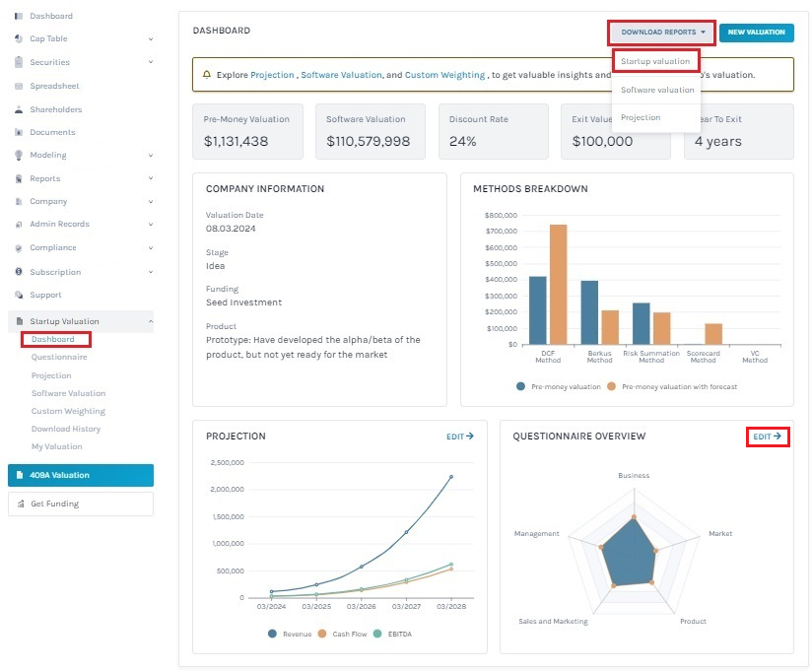Collapse the Startup Valuation section chevron

pos(151,321)
